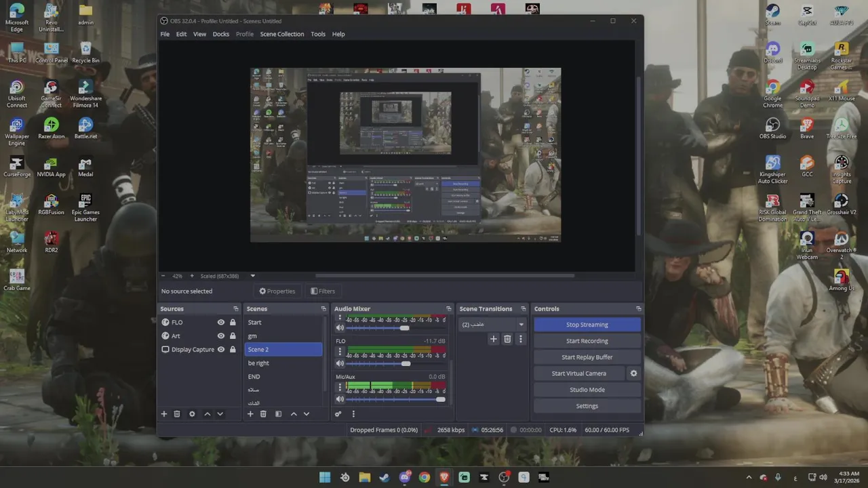
Task: Toggle visibility of the FLO source
Action: (220, 323)
